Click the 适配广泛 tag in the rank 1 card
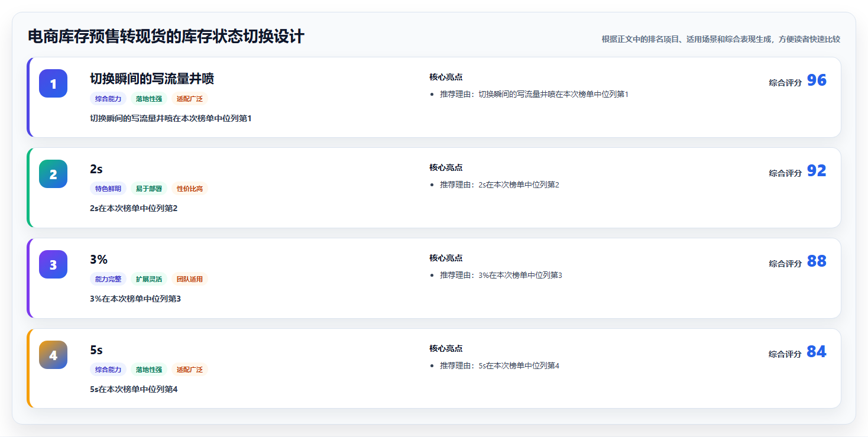 (x=190, y=99)
